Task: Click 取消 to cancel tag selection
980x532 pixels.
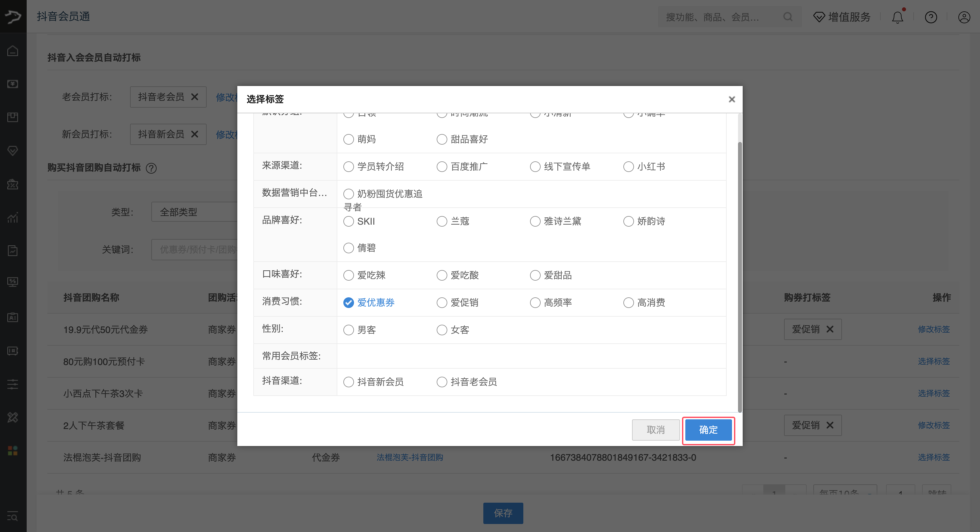Action: pyautogui.click(x=656, y=430)
